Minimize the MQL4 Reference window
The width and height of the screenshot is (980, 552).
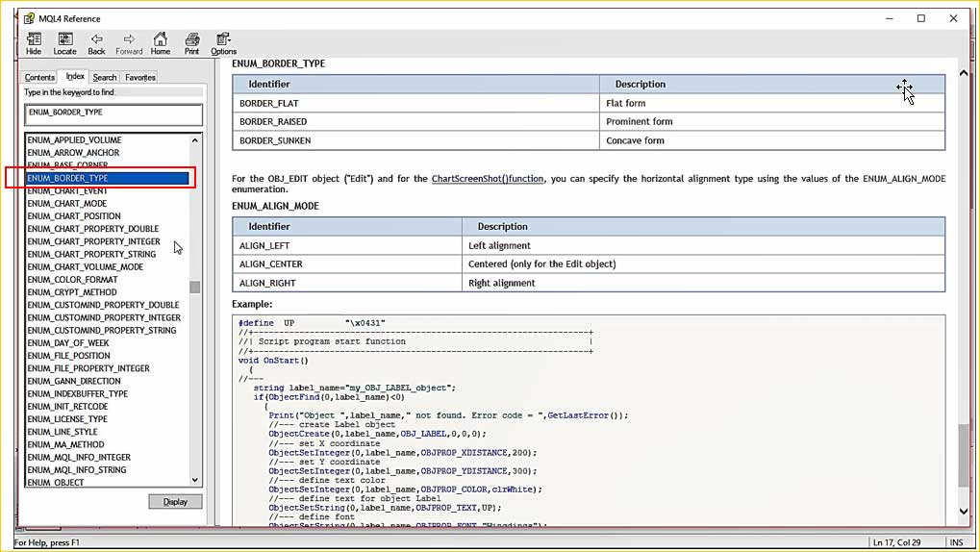(890, 19)
